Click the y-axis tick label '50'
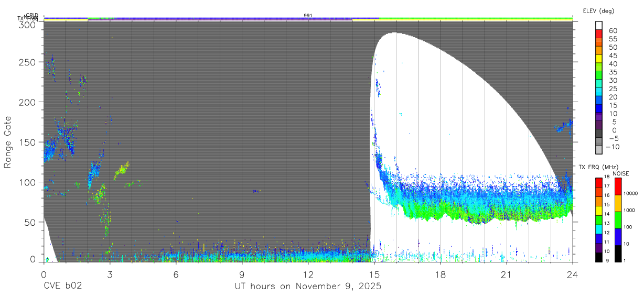This screenshot has width=644, height=297. click(x=30, y=222)
